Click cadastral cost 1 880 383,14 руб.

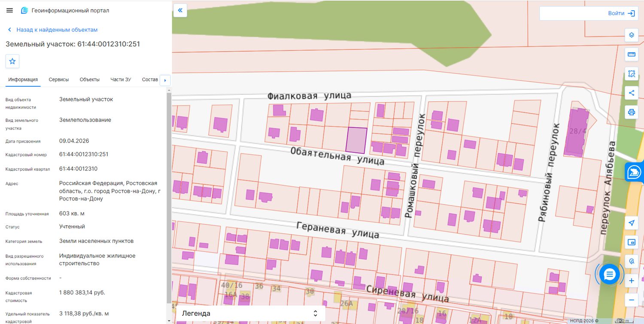(82, 293)
